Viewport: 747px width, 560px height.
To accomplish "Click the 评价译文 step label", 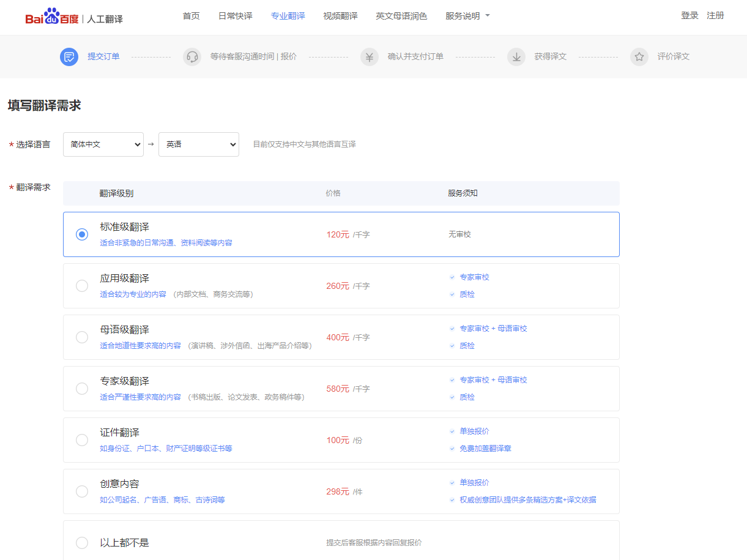I will pos(674,56).
